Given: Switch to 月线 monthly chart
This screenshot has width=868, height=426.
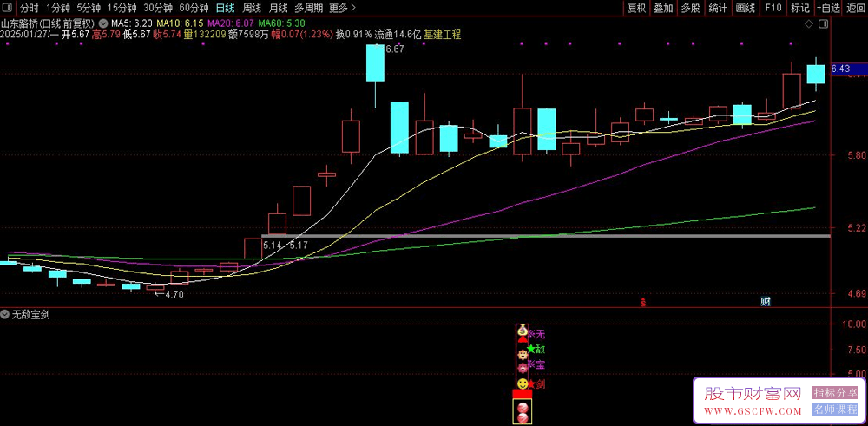Looking at the screenshot, I should pyautogui.click(x=278, y=8).
